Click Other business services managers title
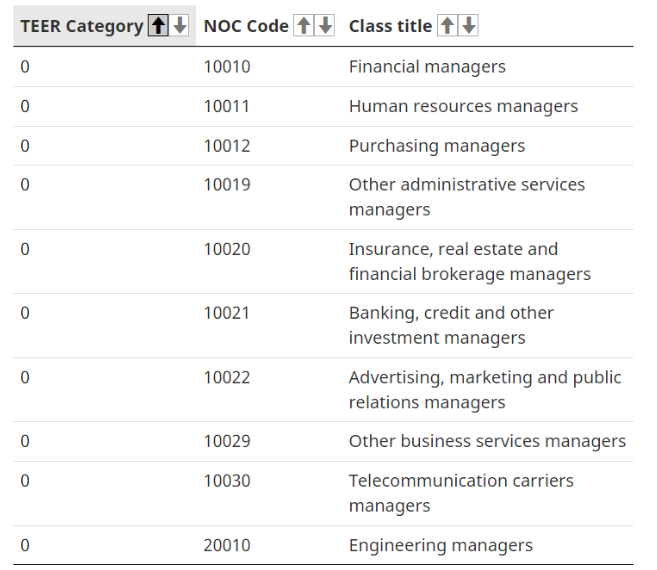Image resolution: width=657 pixels, height=570 pixels. [487, 441]
